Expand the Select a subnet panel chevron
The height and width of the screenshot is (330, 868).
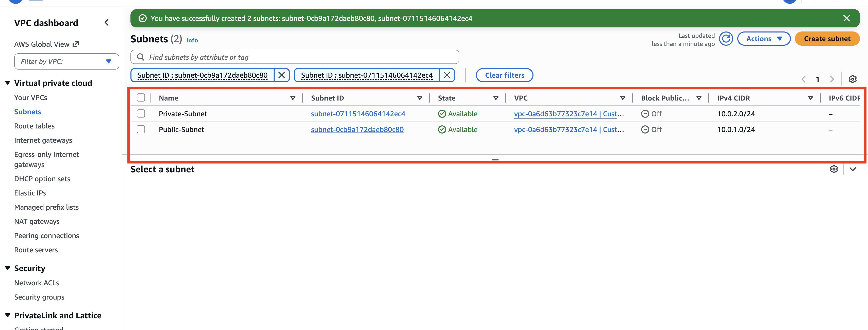tap(853, 169)
